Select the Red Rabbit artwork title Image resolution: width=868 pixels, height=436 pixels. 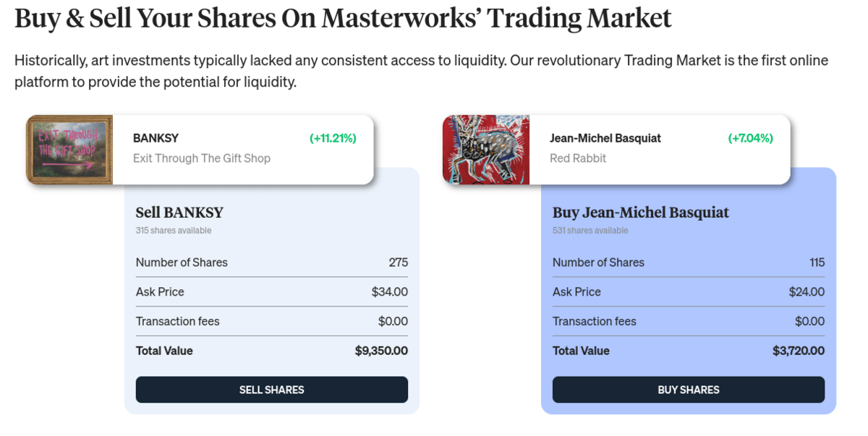pyautogui.click(x=579, y=158)
